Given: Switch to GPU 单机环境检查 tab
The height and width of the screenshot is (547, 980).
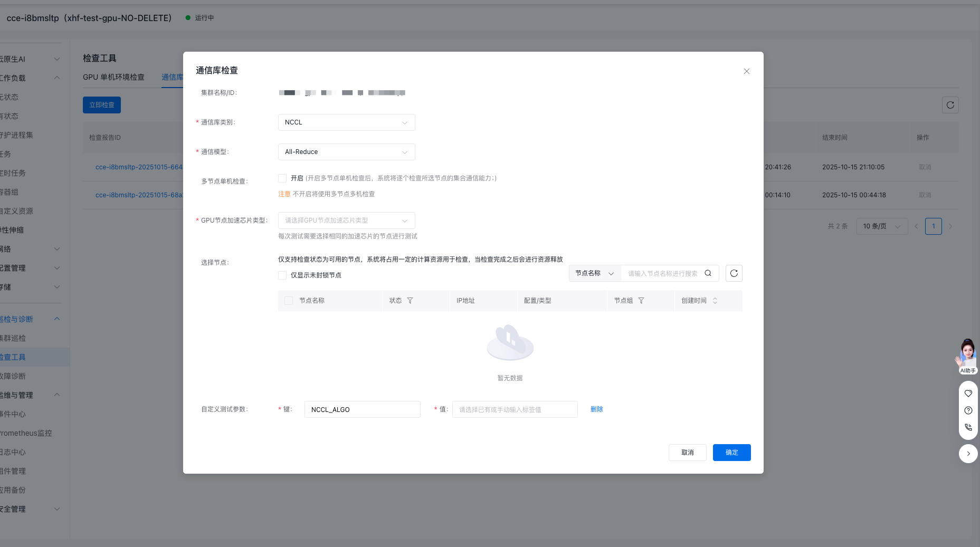Looking at the screenshot, I should click(113, 77).
